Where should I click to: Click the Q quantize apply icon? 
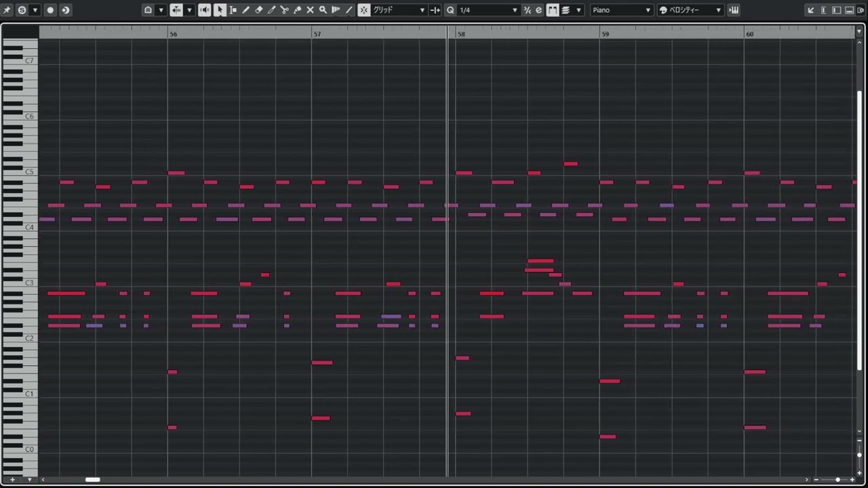click(450, 10)
